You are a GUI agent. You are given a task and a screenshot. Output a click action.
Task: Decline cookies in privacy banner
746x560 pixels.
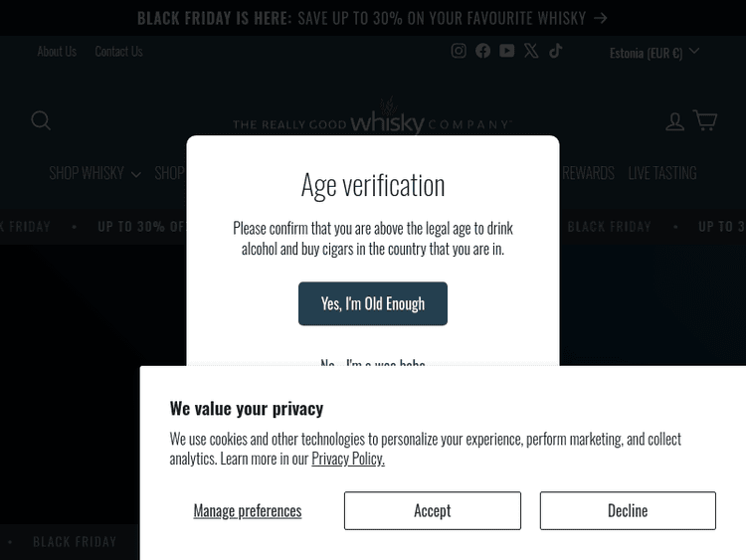coord(628,510)
